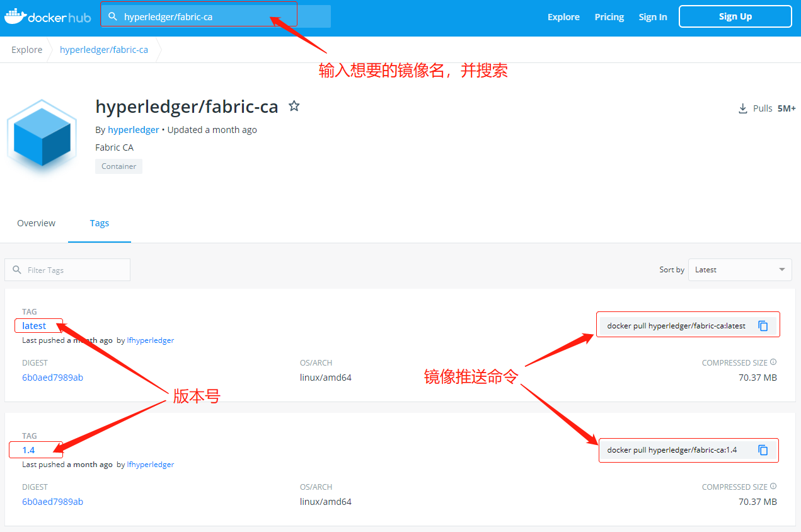
Task: Open the 1.4 tag link
Action: pos(28,450)
